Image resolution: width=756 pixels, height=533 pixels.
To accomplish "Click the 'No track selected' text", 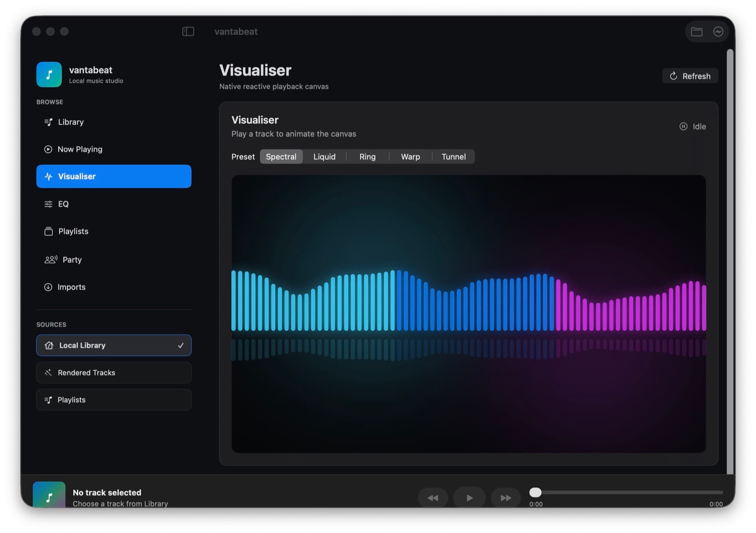I will pos(107,493).
